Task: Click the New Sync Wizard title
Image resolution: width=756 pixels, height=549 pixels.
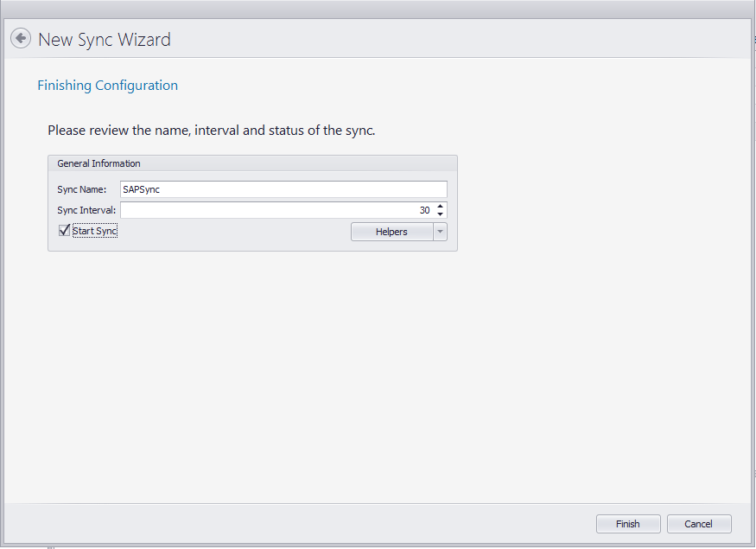Action: point(105,40)
